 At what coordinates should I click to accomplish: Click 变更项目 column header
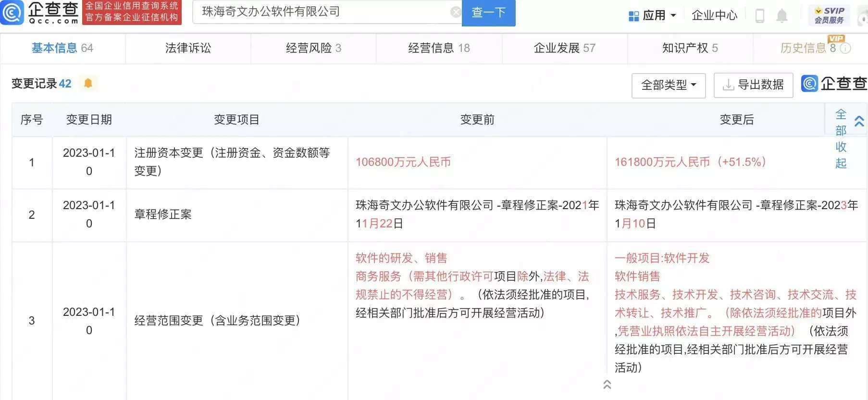tap(237, 120)
